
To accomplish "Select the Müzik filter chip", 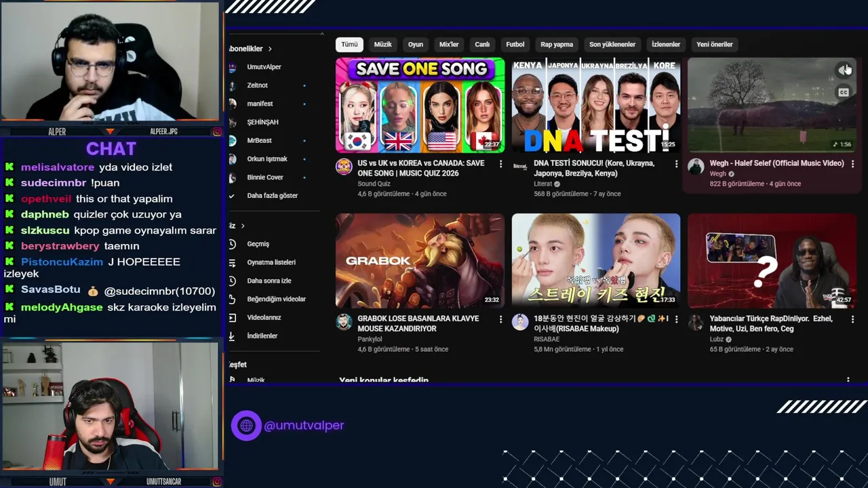I will [383, 45].
